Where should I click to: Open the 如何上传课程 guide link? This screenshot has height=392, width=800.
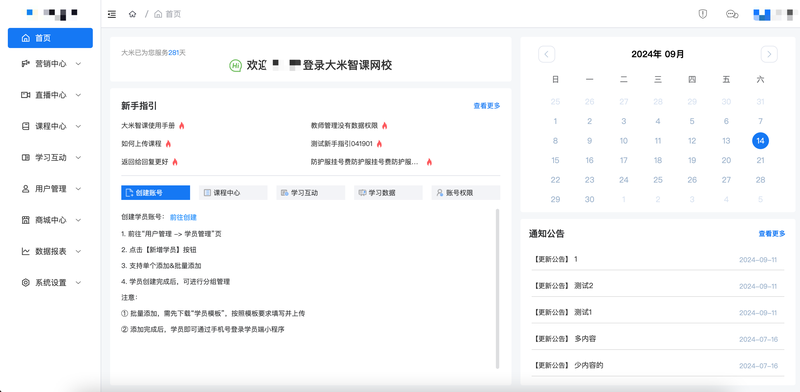pyautogui.click(x=142, y=144)
